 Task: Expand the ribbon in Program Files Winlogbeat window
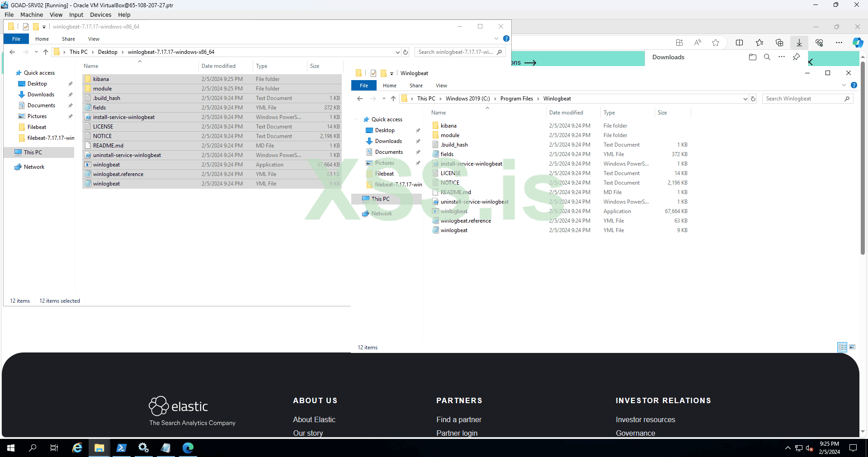(844, 85)
